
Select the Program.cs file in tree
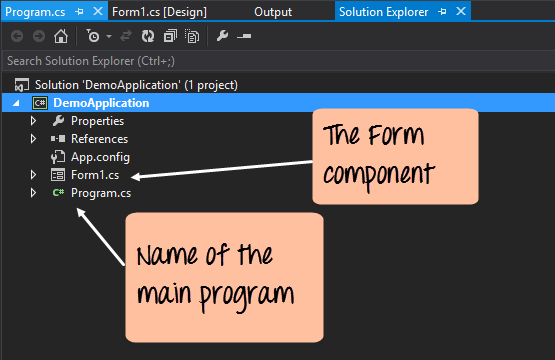(x=101, y=193)
